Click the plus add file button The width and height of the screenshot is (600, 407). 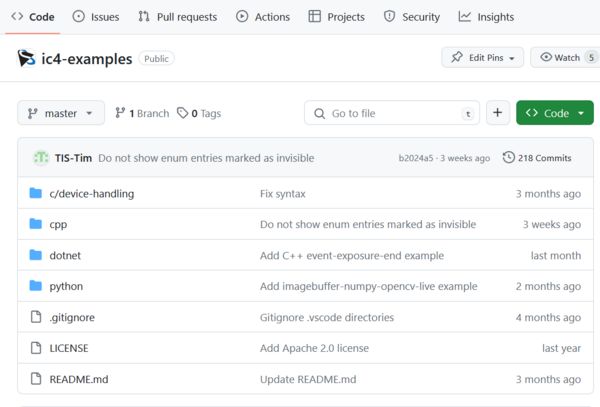[x=498, y=113]
